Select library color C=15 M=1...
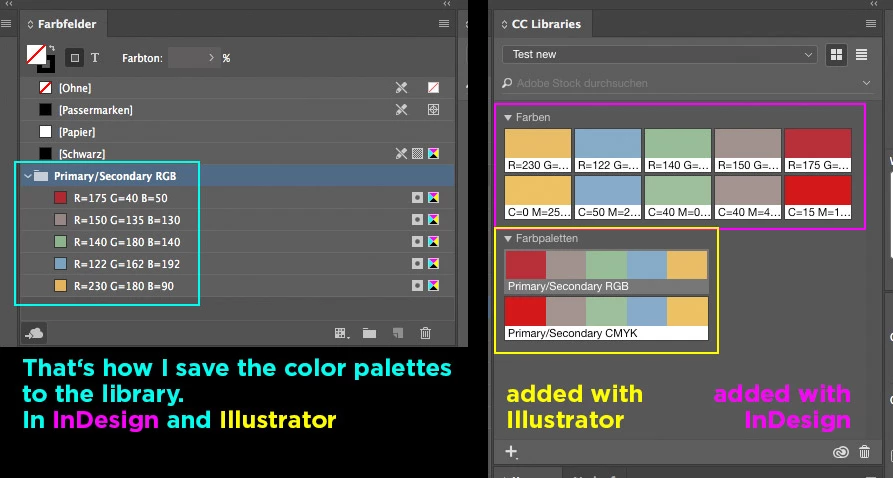Screen dimensions: 893x478 pos(818,197)
